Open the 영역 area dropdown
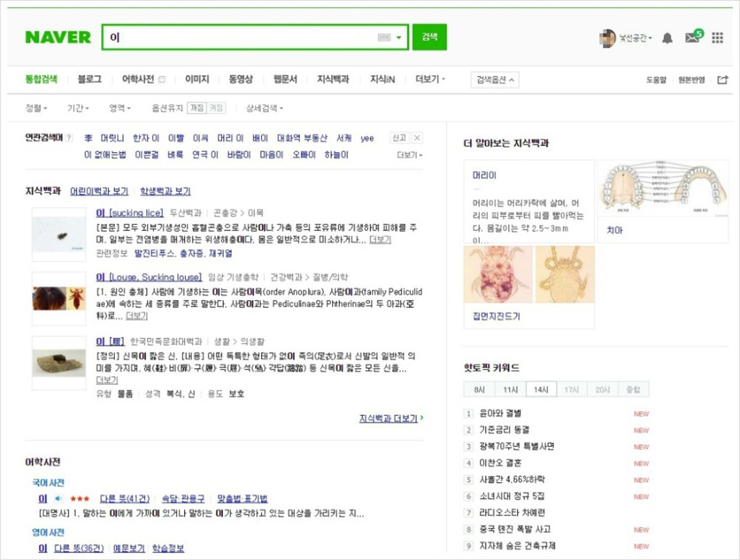740x560 pixels. (120, 108)
